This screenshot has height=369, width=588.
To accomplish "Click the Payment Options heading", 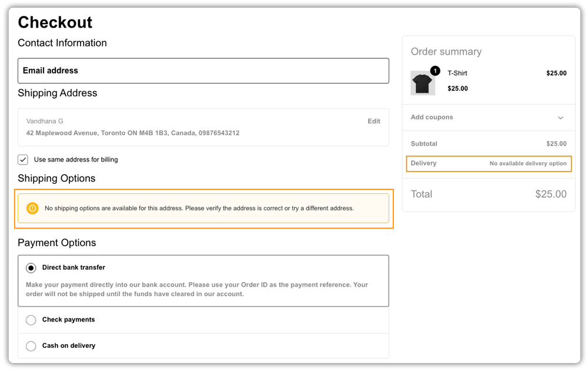I will click(x=57, y=243).
